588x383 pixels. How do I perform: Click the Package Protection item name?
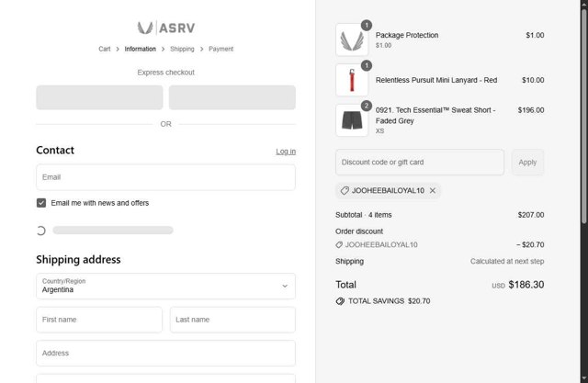click(x=407, y=35)
